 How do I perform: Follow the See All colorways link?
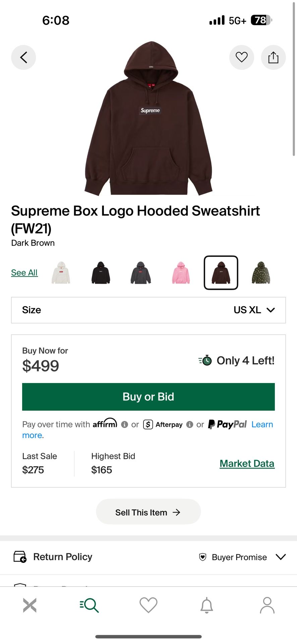tap(24, 273)
